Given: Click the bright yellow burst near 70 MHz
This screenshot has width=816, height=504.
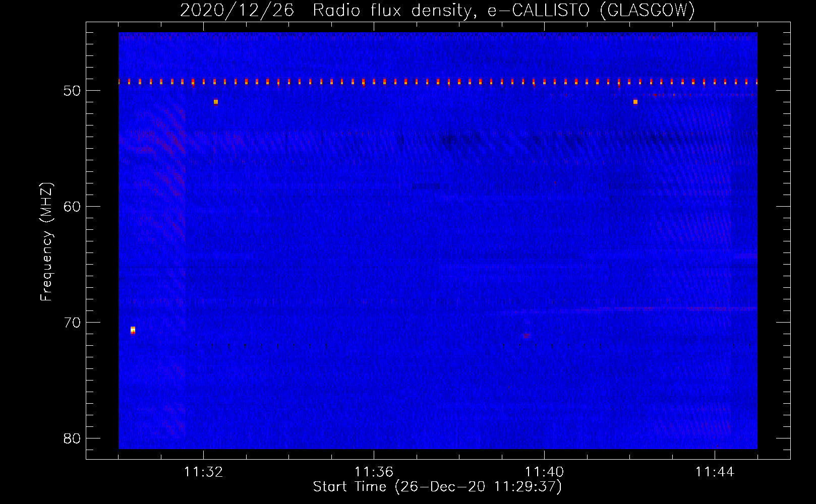Looking at the screenshot, I should pyautogui.click(x=133, y=330).
